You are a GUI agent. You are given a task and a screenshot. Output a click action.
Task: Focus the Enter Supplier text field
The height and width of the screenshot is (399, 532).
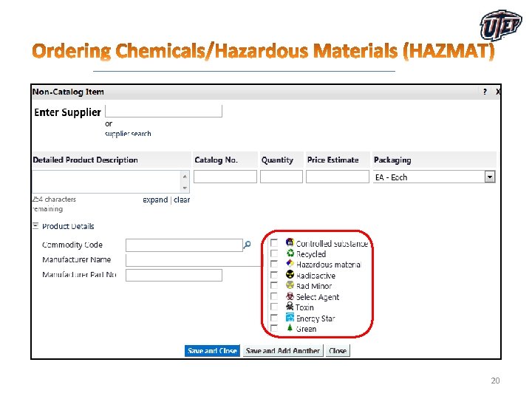(x=163, y=112)
